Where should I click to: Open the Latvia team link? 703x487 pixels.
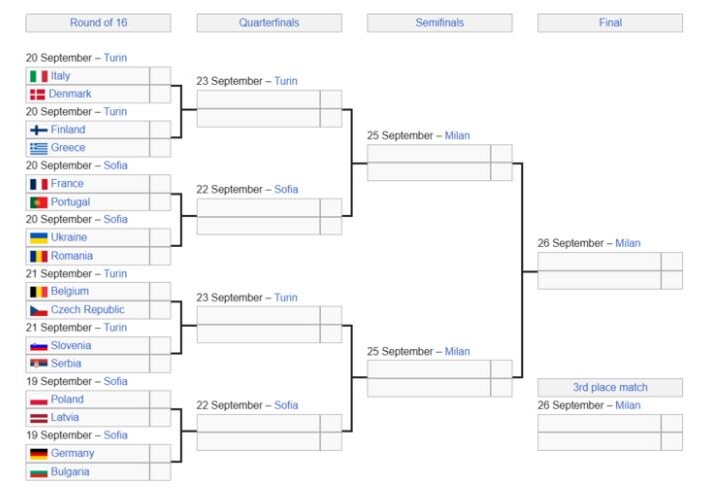(x=65, y=417)
